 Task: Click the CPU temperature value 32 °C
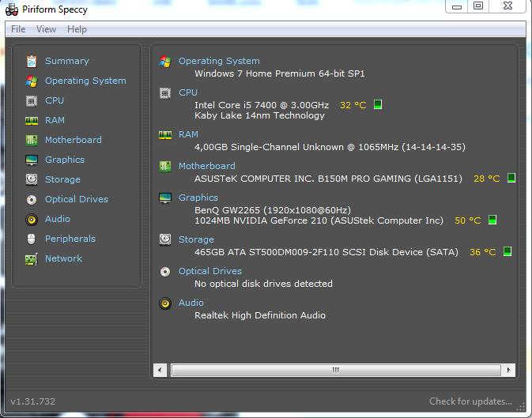[x=353, y=105]
